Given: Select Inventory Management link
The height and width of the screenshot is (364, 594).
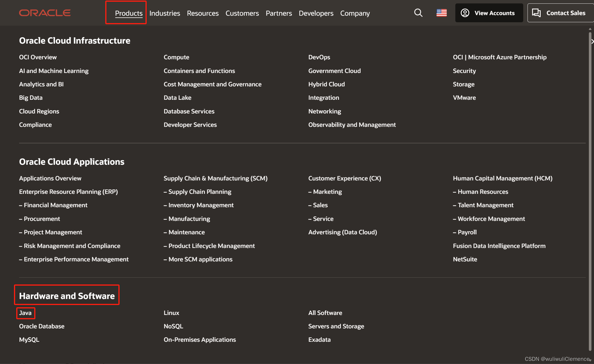Looking at the screenshot, I should [x=199, y=205].
